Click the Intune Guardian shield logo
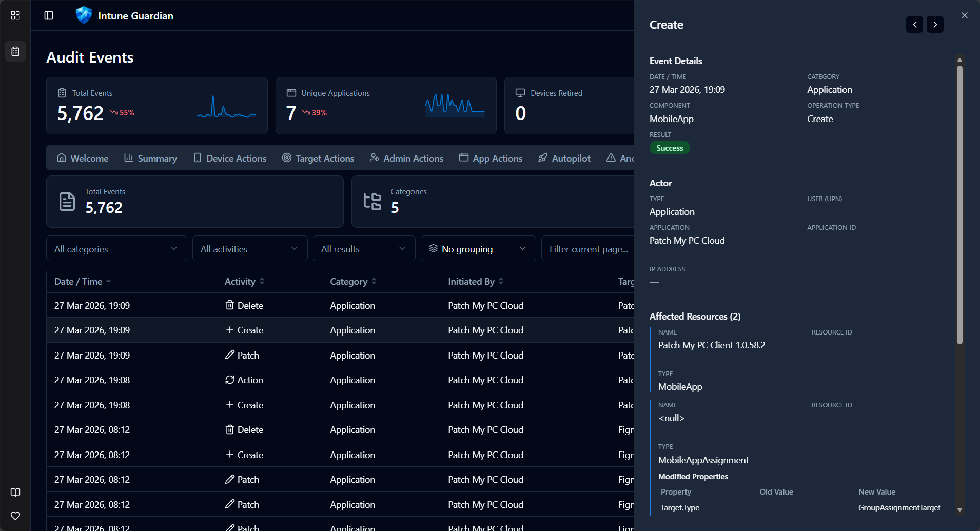 click(x=83, y=15)
